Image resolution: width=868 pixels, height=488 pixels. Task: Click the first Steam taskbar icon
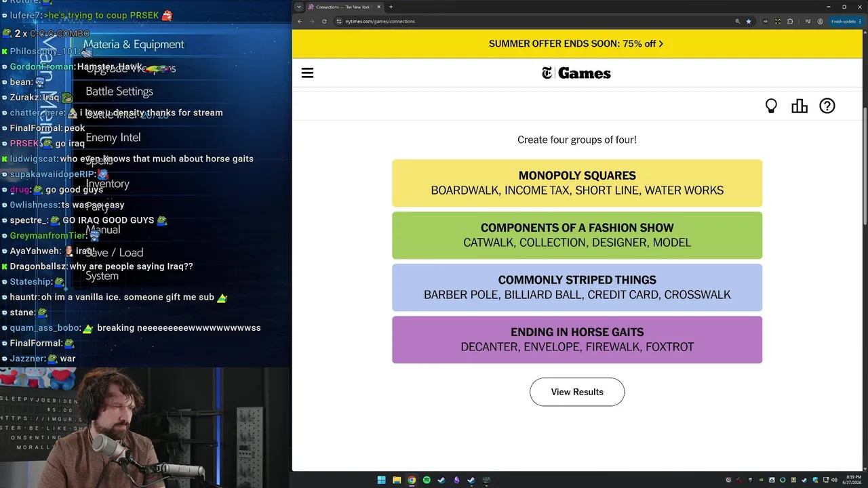click(x=441, y=480)
